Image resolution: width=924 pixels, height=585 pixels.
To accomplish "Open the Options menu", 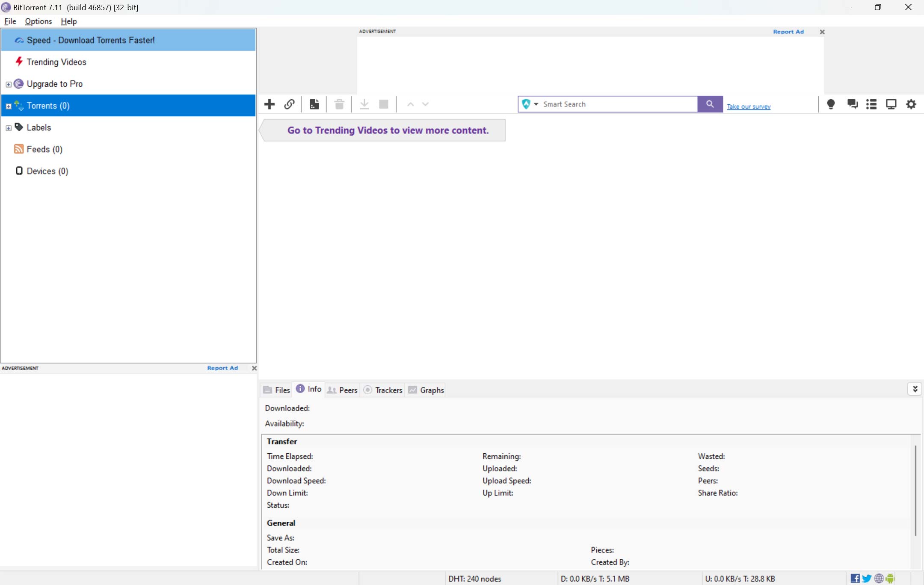I will point(38,21).
